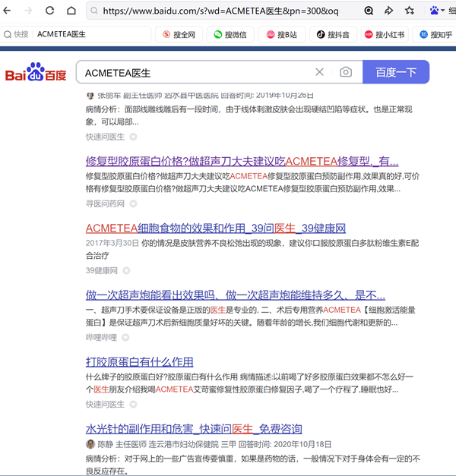The height and width of the screenshot is (476, 456).
Task: Open result 做一次超声炮能看出效果吗
Action: pyautogui.click(x=236, y=295)
